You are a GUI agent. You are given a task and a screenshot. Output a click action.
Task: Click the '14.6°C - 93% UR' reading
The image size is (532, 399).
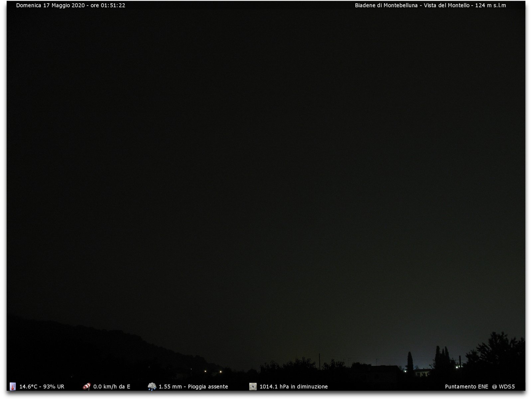pos(42,387)
